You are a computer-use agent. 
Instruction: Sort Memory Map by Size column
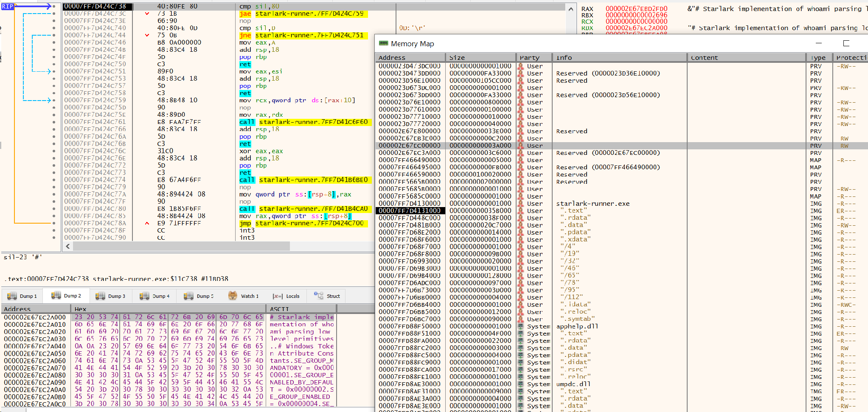(481, 58)
